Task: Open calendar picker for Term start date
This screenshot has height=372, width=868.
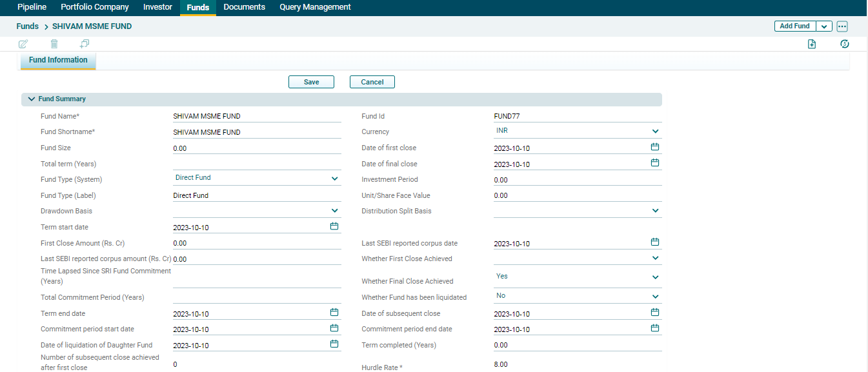Action: tap(334, 227)
